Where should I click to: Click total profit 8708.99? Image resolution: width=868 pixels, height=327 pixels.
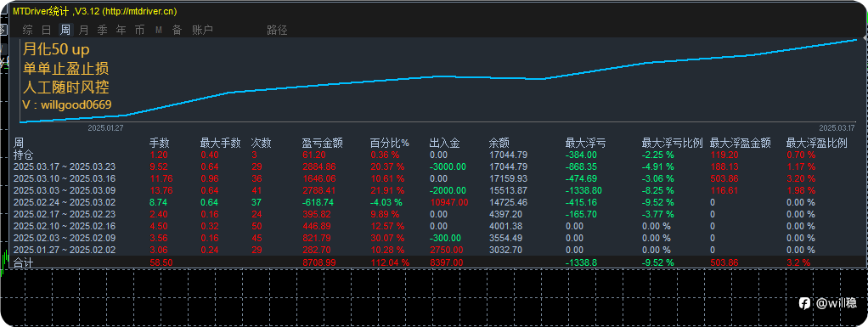tap(318, 262)
